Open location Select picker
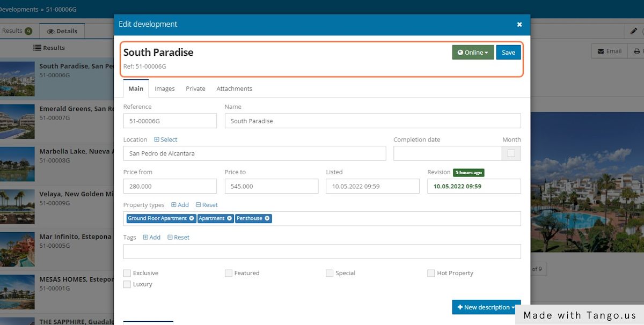The height and width of the screenshot is (325, 644). pos(165,139)
